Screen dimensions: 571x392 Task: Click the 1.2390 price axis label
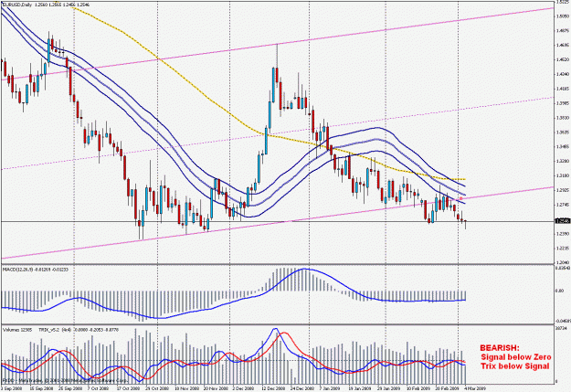click(x=564, y=234)
